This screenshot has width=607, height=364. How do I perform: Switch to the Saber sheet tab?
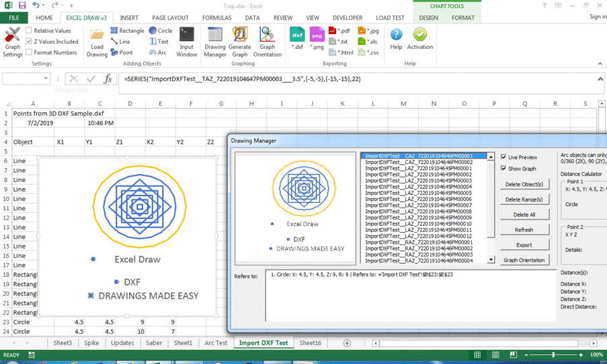154,343
